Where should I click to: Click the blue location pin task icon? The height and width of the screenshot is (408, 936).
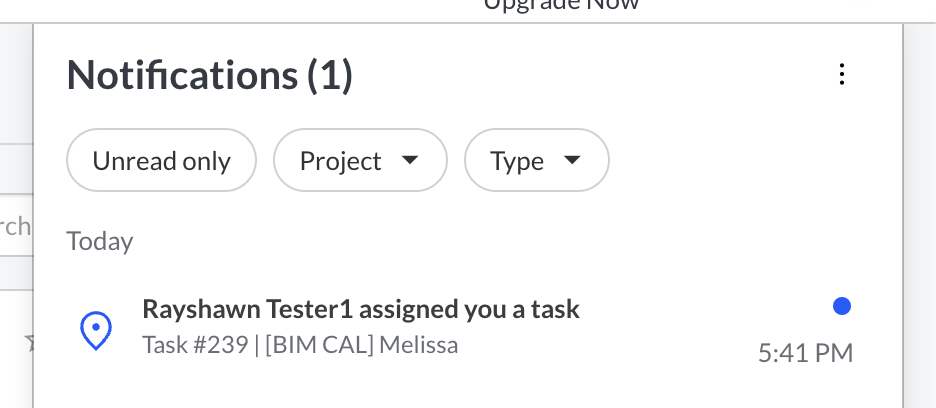(x=95, y=330)
